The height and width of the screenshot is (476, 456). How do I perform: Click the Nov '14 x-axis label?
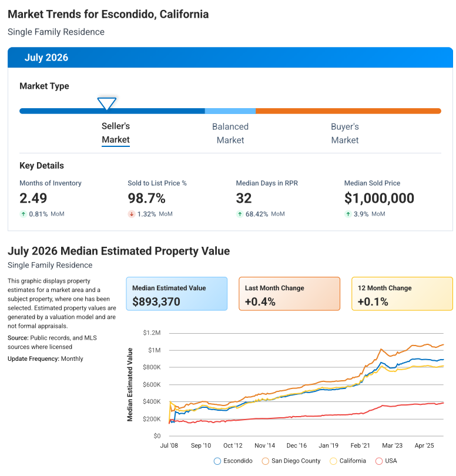[265, 445]
